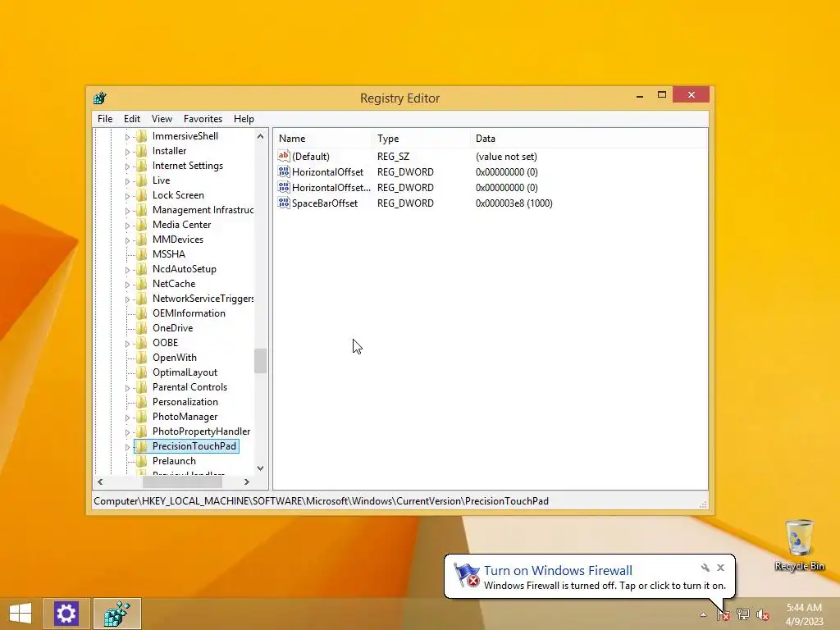Click the REG_SZ type cell
The height and width of the screenshot is (630, 840).
[x=393, y=157]
